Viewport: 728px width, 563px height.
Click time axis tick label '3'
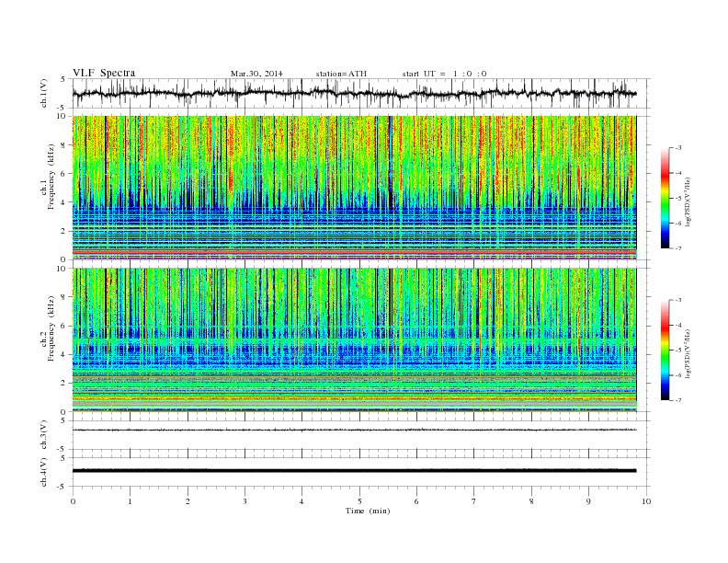pyautogui.click(x=245, y=501)
